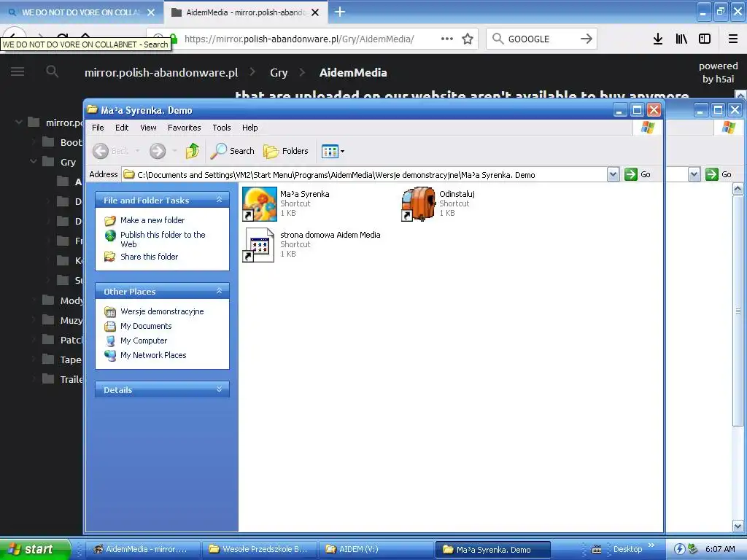The image size is (747, 560).
Task: Click the Search toolbar button in Explorer
Action: click(233, 151)
